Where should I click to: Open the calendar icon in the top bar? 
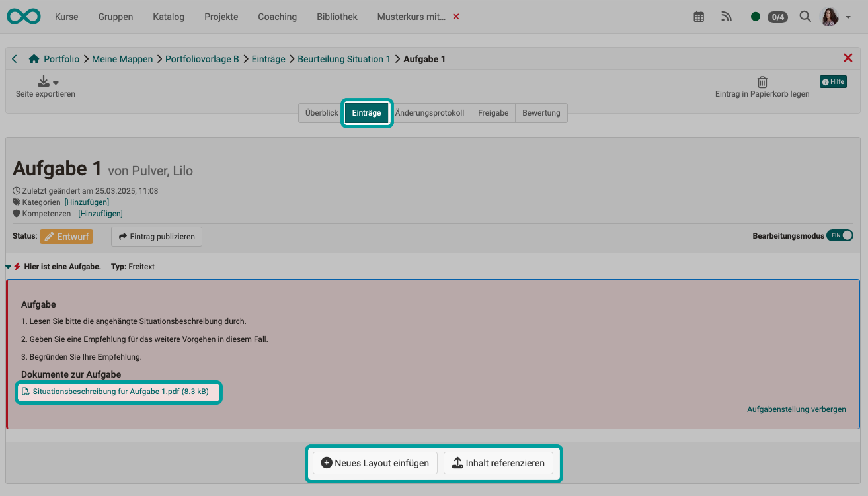pyautogui.click(x=698, y=16)
